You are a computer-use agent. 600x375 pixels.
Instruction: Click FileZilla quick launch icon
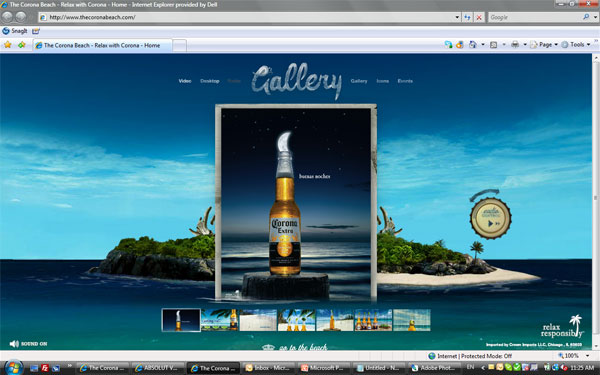click(45, 368)
